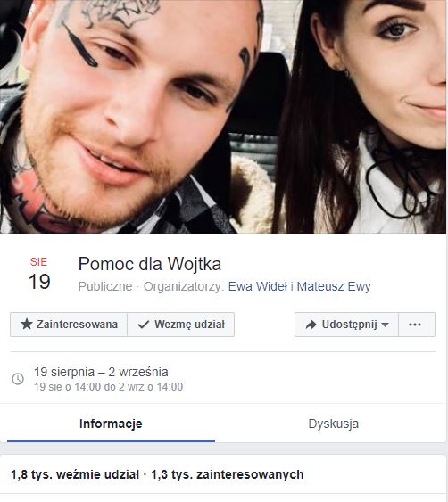Click the event cover photo
The image size is (448, 502).
(223, 117)
